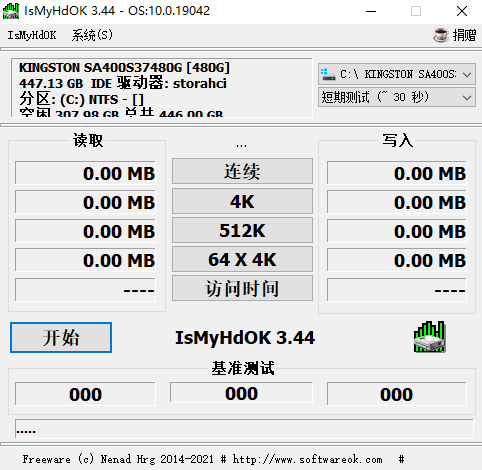Image resolution: width=482 pixels, height=470 pixels.
Task: Select the 512K test button
Action: tap(242, 230)
